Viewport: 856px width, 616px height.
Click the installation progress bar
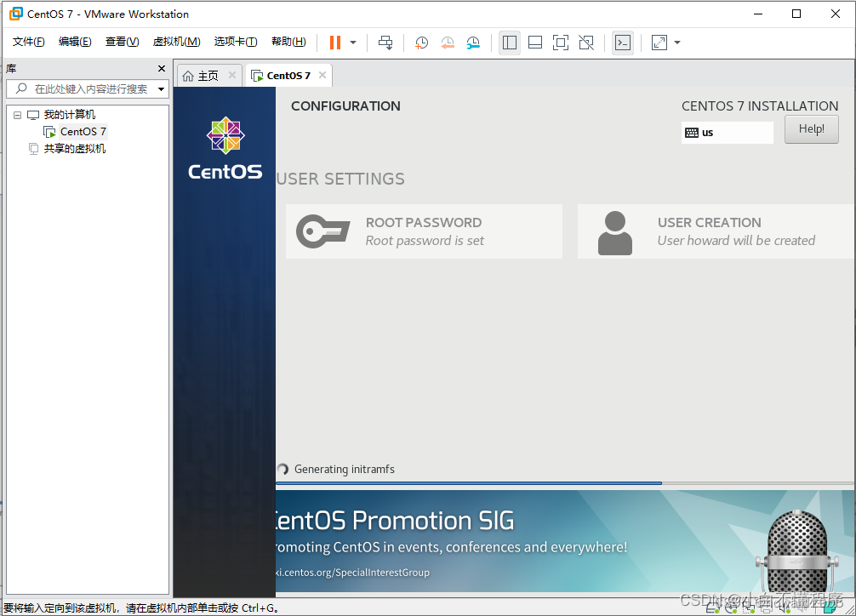click(565, 483)
